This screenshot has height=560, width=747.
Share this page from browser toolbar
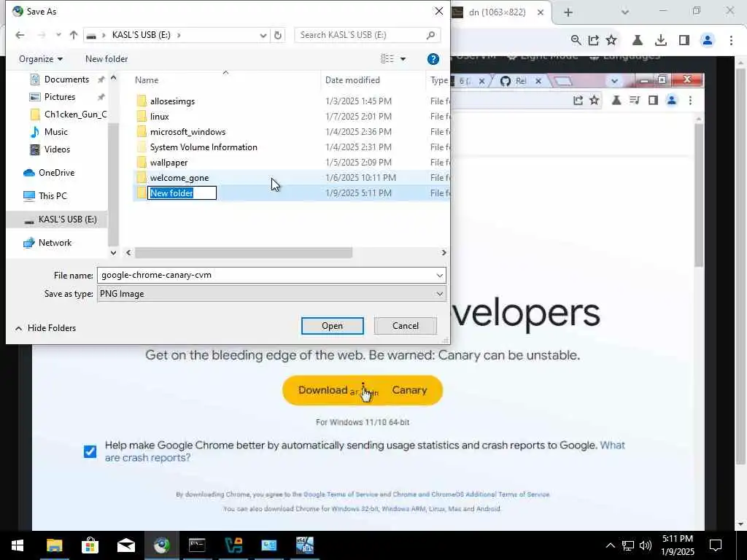tap(594, 41)
